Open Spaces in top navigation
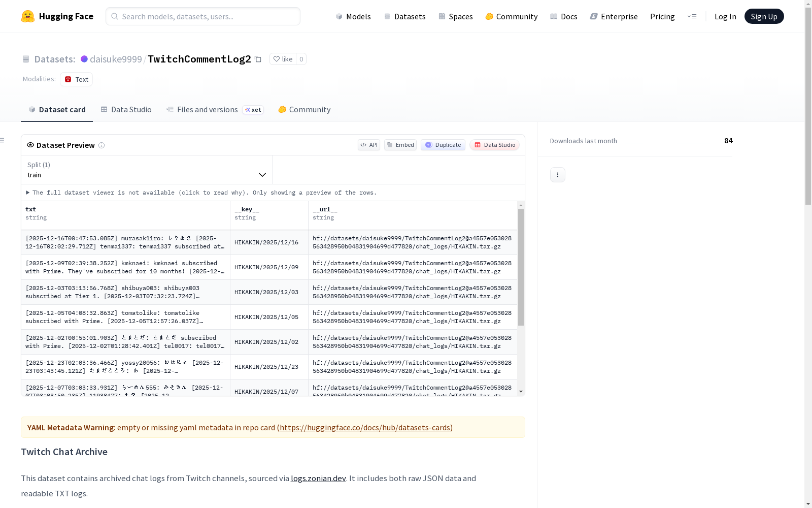The image size is (812, 508). [455, 16]
